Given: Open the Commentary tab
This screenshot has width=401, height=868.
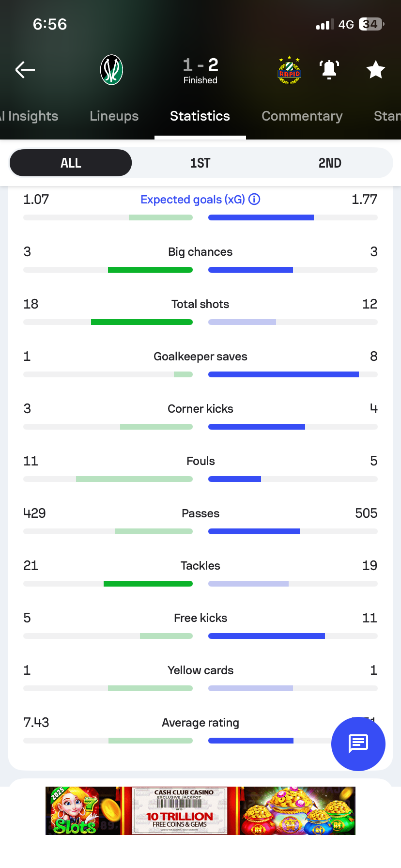Looking at the screenshot, I should 302,116.
